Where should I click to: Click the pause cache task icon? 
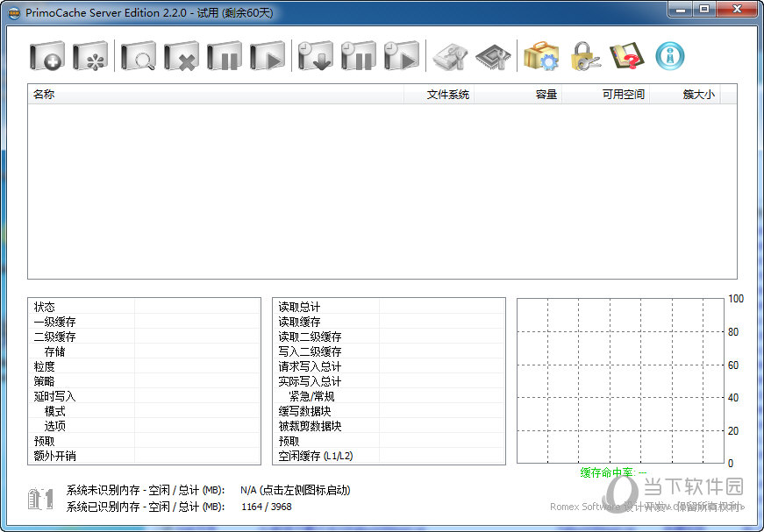(225, 56)
